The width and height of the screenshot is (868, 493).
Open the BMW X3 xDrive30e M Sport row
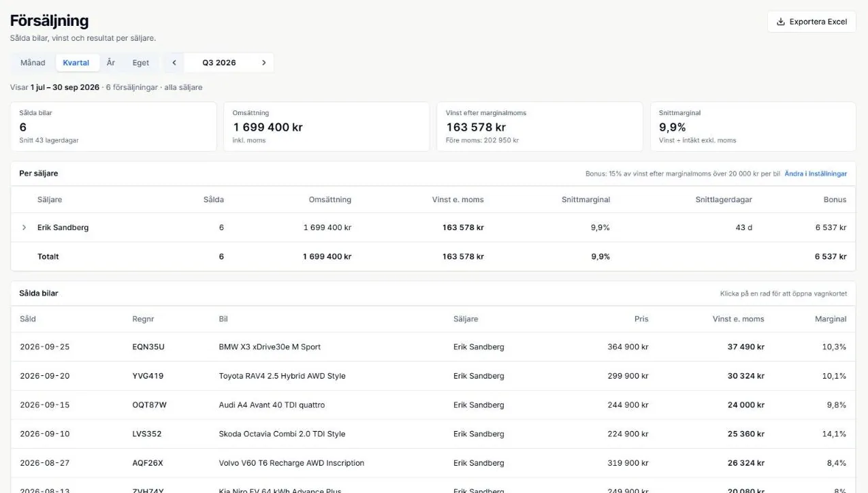pos(433,347)
